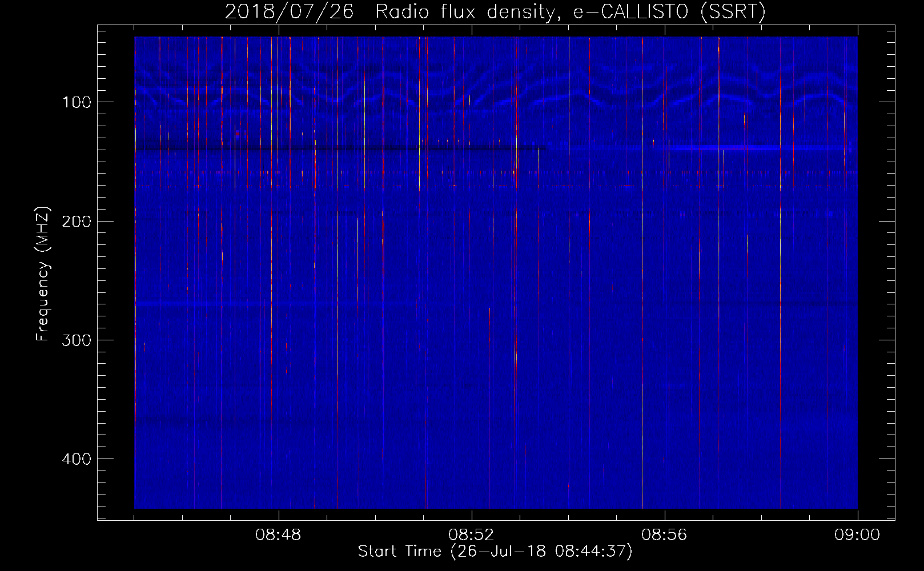Click the plot title '2018/07/26 Radio flux density'
The height and width of the screenshot is (571, 924).
pos(495,12)
